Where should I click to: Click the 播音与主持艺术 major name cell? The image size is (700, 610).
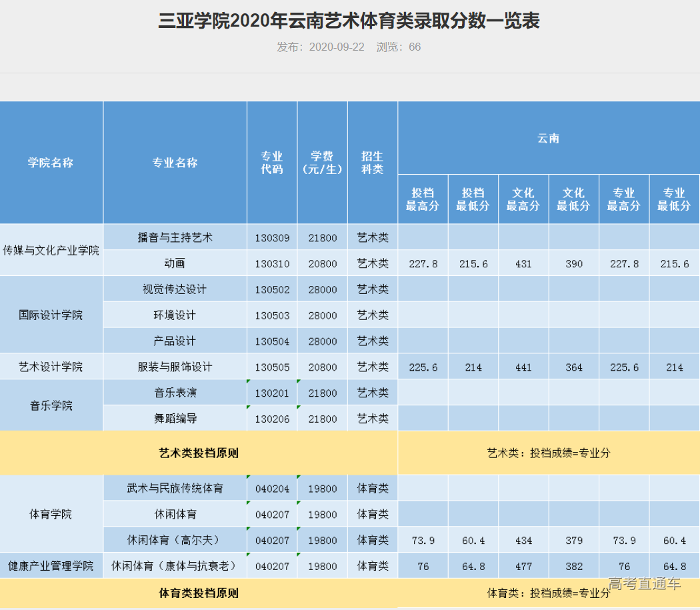click(x=175, y=237)
